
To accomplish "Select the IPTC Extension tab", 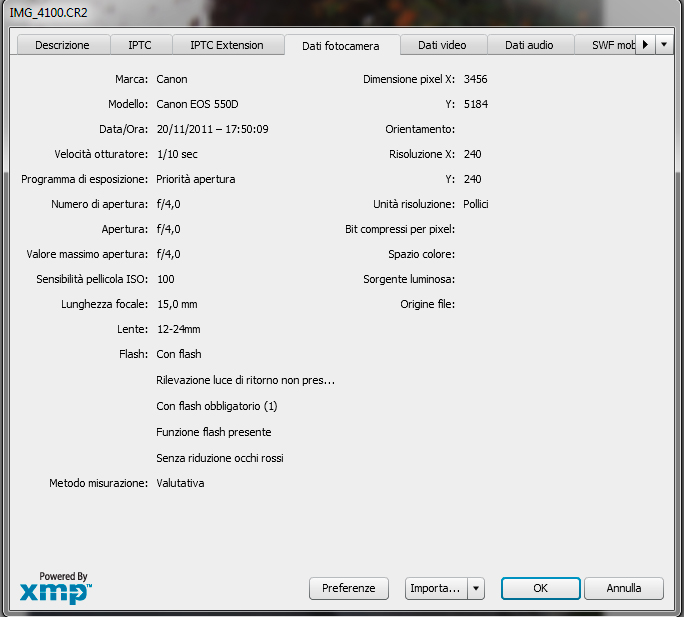I will tap(228, 45).
